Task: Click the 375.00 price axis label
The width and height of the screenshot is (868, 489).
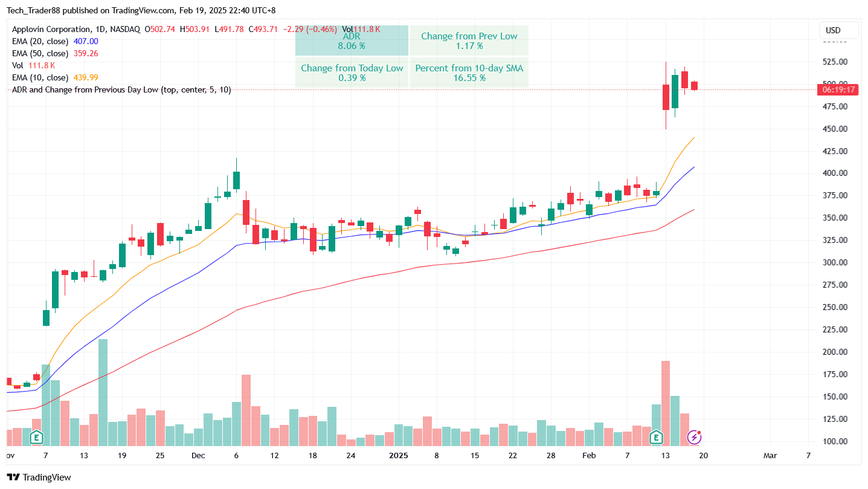Action: [x=834, y=195]
